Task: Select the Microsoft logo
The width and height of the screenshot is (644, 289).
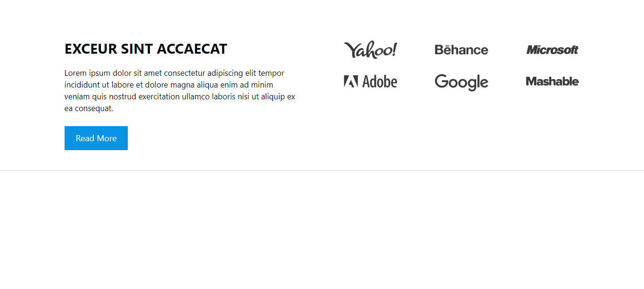Action: (552, 49)
